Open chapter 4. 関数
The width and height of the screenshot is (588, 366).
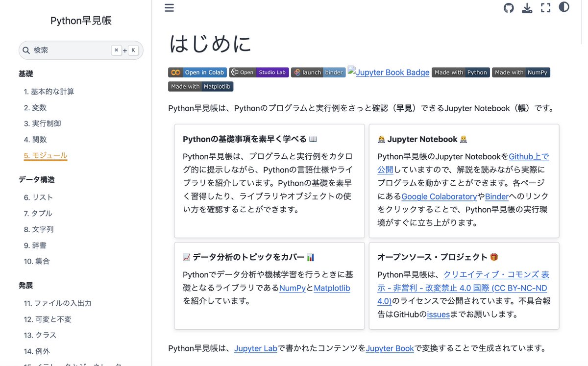(35, 140)
